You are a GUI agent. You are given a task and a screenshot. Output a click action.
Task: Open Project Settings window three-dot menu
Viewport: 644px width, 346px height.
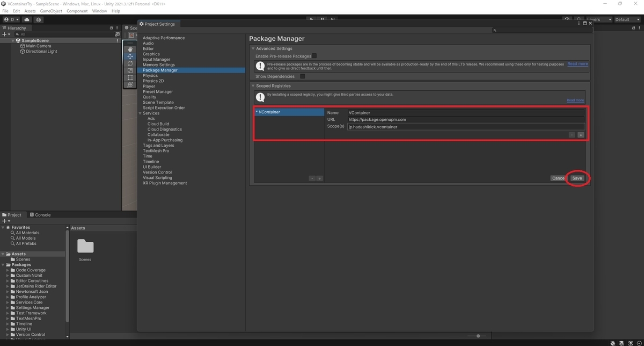tap(579, 24)
